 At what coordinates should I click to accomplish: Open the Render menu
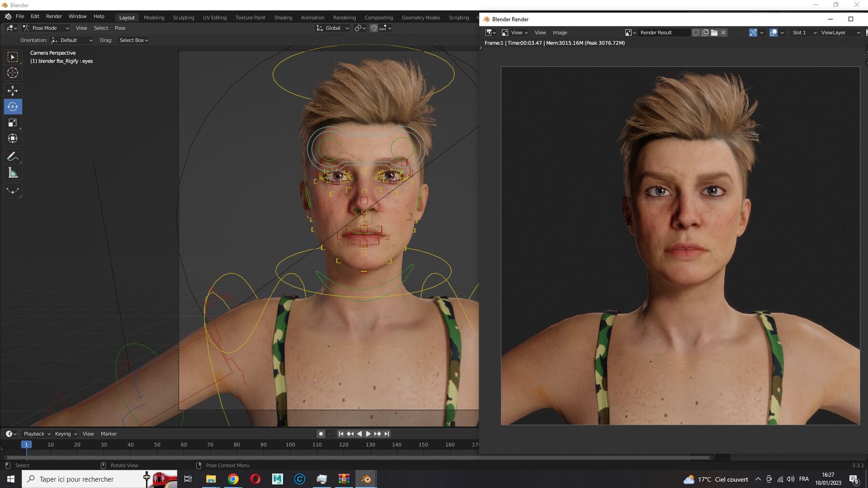coord(54,16)
